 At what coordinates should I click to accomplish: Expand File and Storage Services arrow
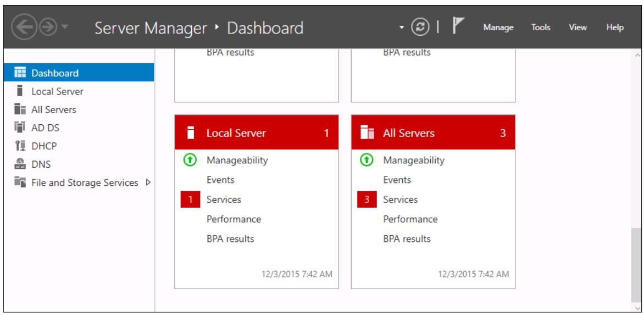148,183
